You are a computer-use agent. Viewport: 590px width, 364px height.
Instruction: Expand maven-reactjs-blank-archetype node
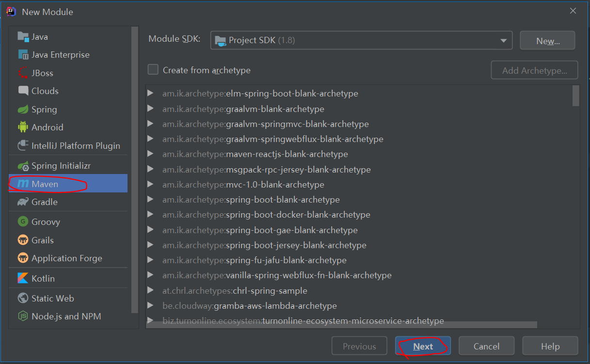(x=151, y=154)
